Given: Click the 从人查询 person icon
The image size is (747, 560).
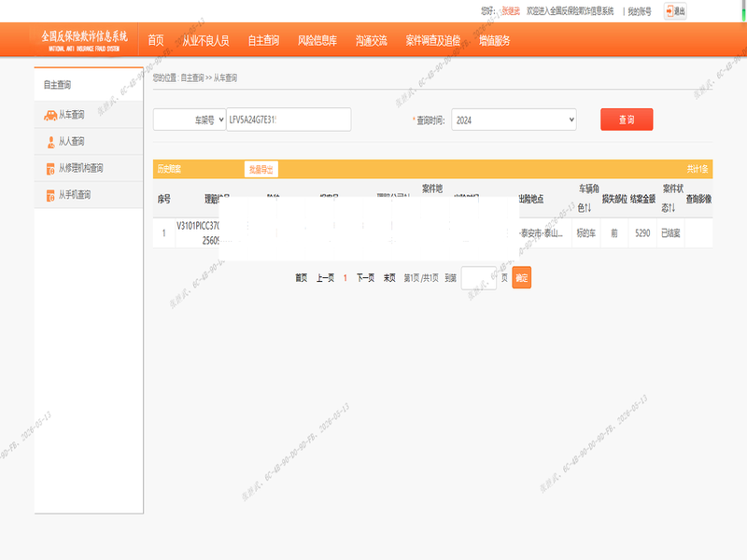Looking at the screenshot, I should point(51,142).
